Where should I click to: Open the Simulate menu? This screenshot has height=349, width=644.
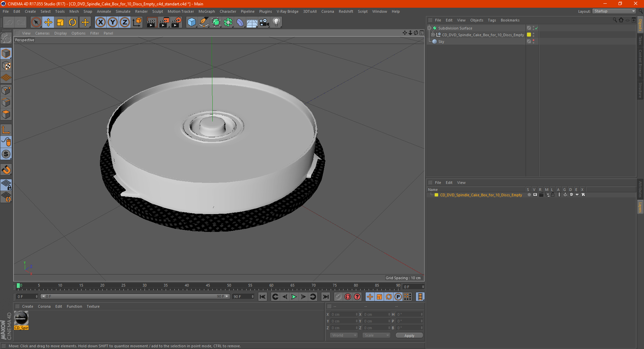123,11
